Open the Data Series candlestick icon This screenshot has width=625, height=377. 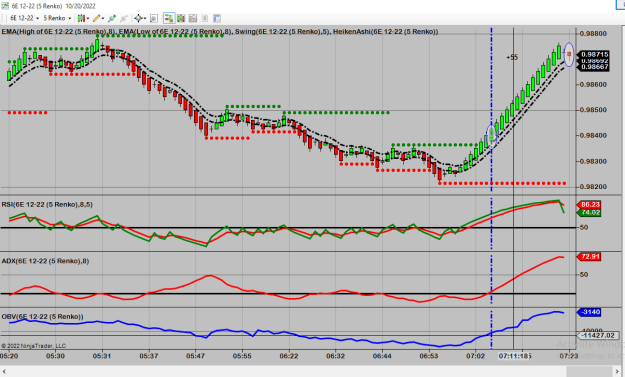(181, 18)
